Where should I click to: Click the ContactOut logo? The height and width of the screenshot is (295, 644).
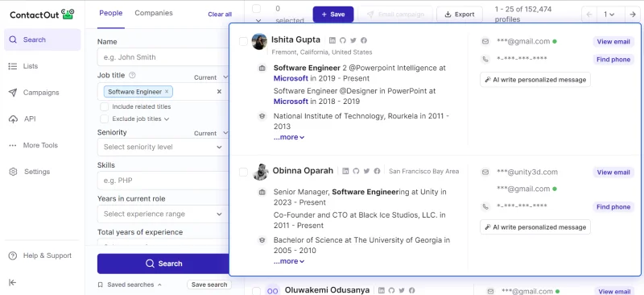(x=42, y=15)
